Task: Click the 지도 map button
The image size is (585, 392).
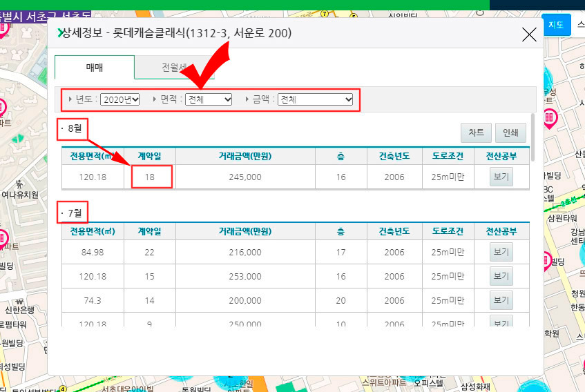Action: pyautogui.click(x=556, y=25)
